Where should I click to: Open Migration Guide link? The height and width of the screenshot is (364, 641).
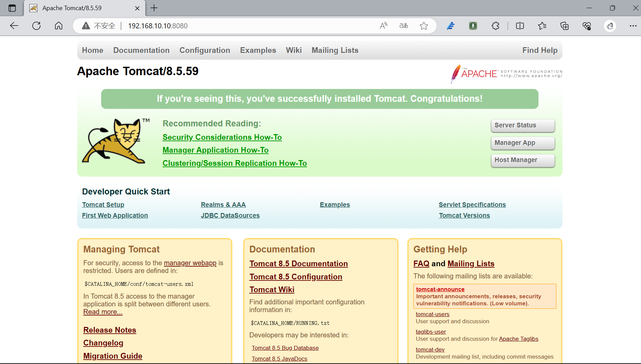113,356
